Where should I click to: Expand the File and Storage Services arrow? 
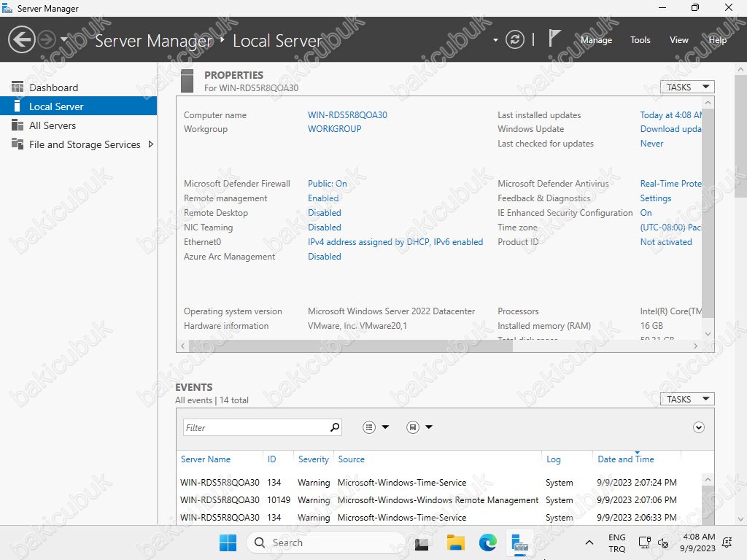[x=151, y=144]
